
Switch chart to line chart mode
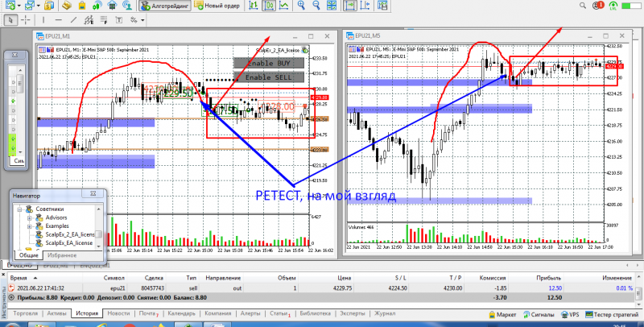point(283,6)
